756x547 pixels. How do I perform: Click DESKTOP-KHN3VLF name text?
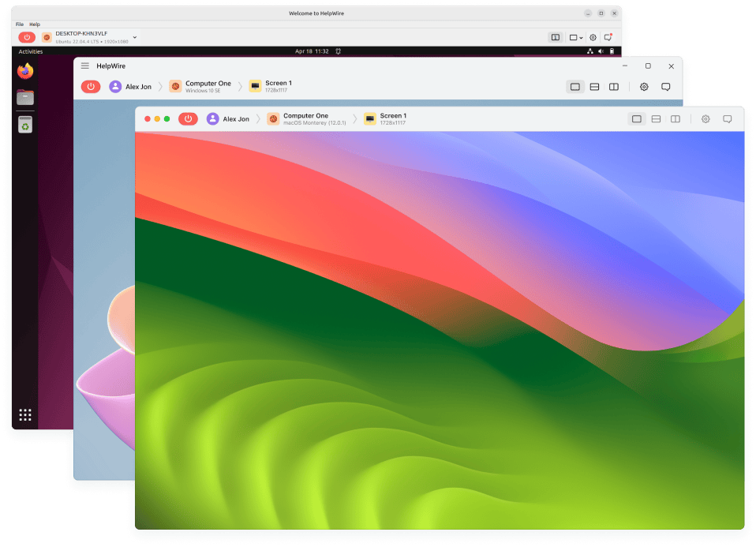tap(81, 34)
